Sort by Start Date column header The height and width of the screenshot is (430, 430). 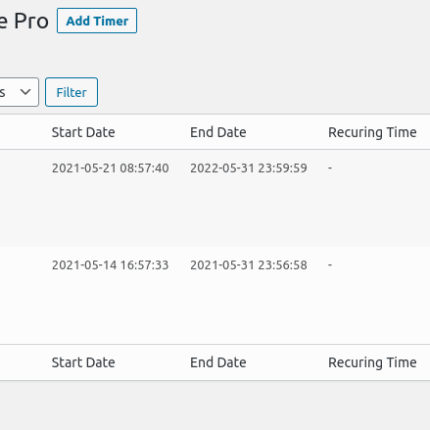83,132
